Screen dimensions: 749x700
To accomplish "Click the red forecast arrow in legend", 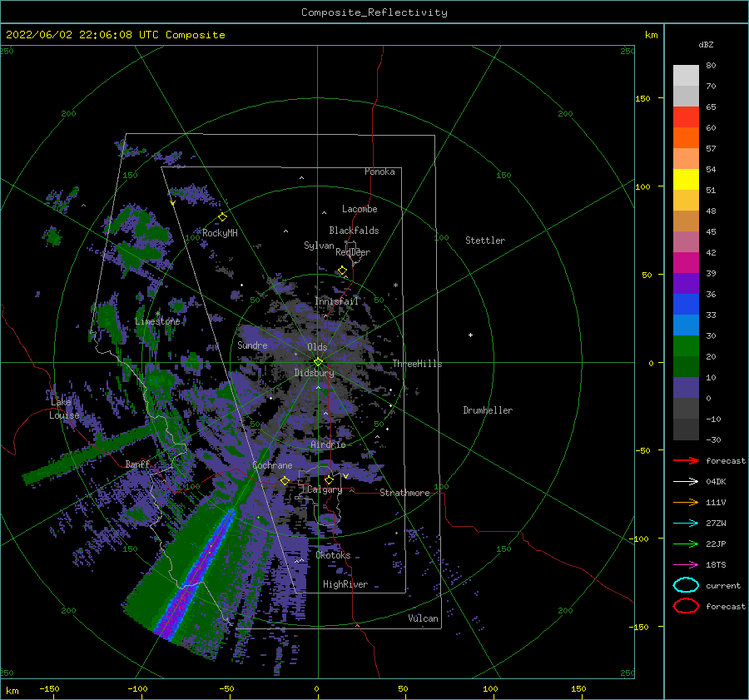I will 686,460.
